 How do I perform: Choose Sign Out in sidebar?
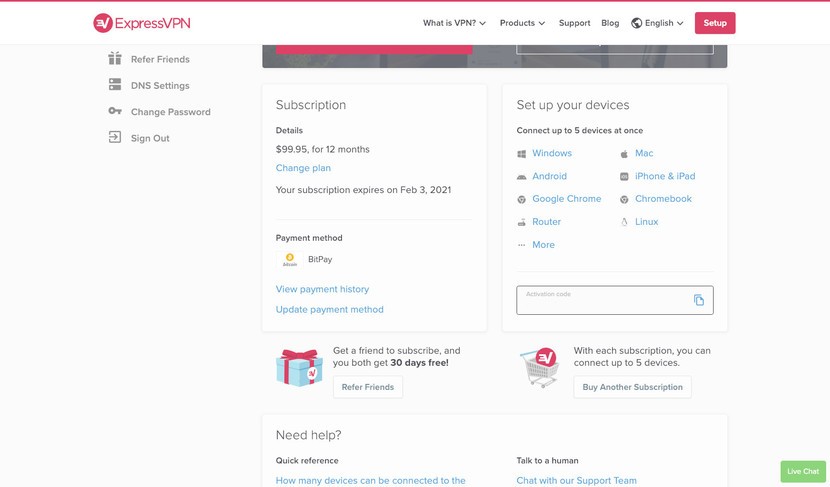coord(150,138)
